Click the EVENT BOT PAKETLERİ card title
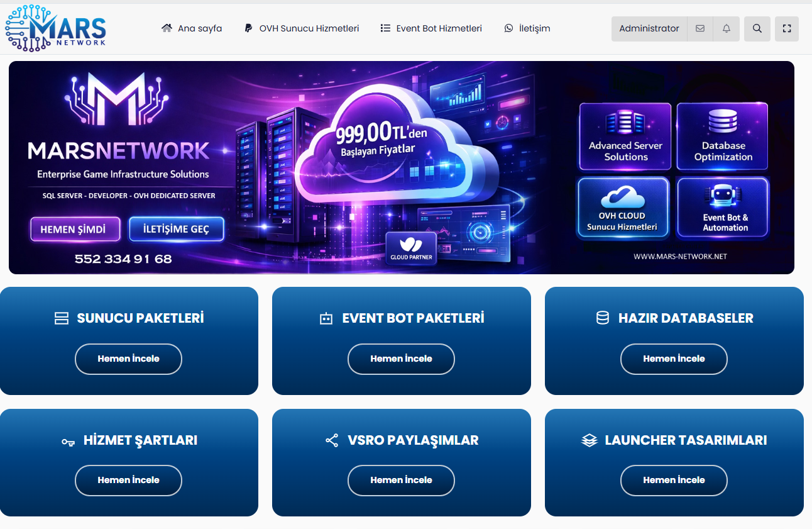Screen dimensions: 812x529 (x=413, y=318)
